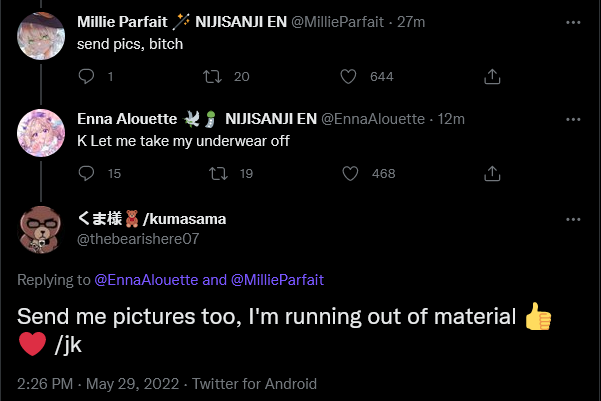This screenshot has width=601, height=401.
Task: Share Enna Alouette's tweet
Action: tap(493, 174)
